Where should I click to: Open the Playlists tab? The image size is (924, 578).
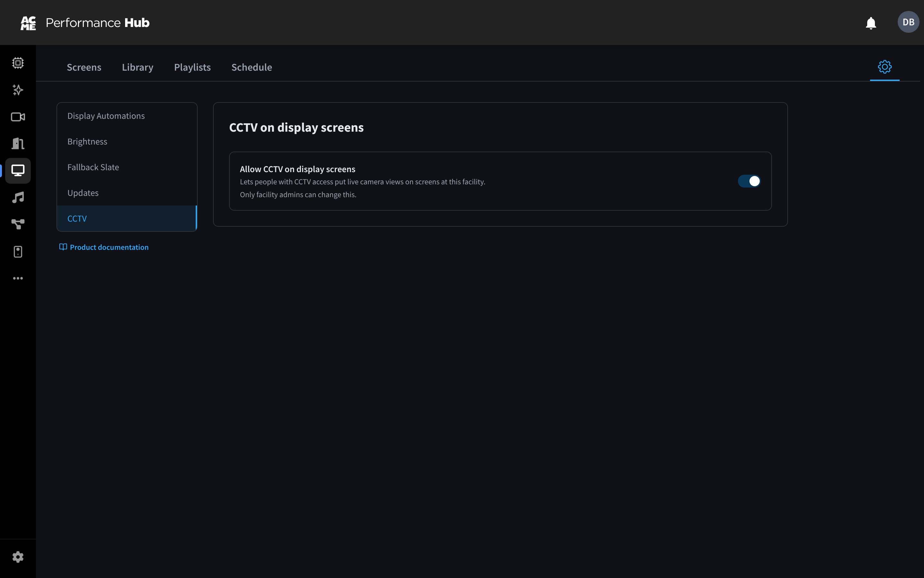click(x=193, y=67)
